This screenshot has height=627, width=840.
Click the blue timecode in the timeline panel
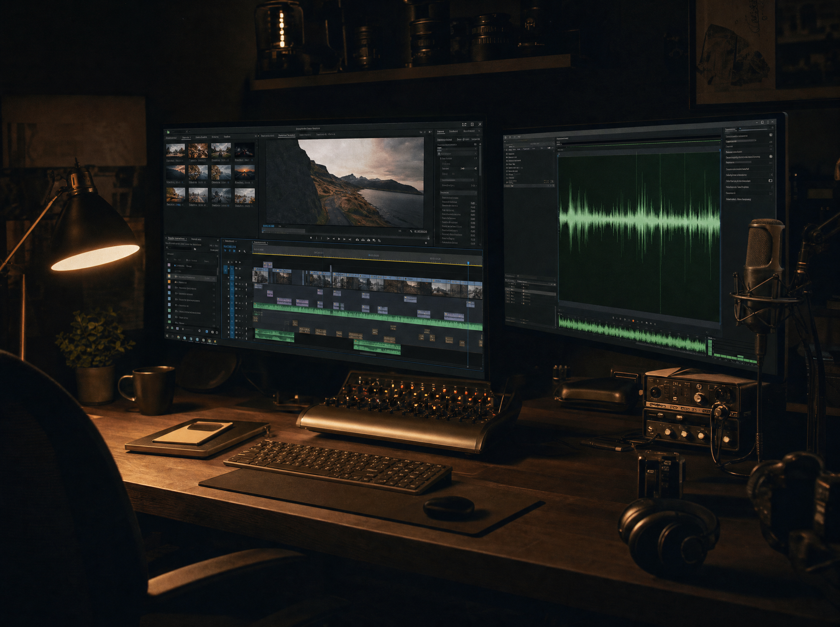[230, 247]
